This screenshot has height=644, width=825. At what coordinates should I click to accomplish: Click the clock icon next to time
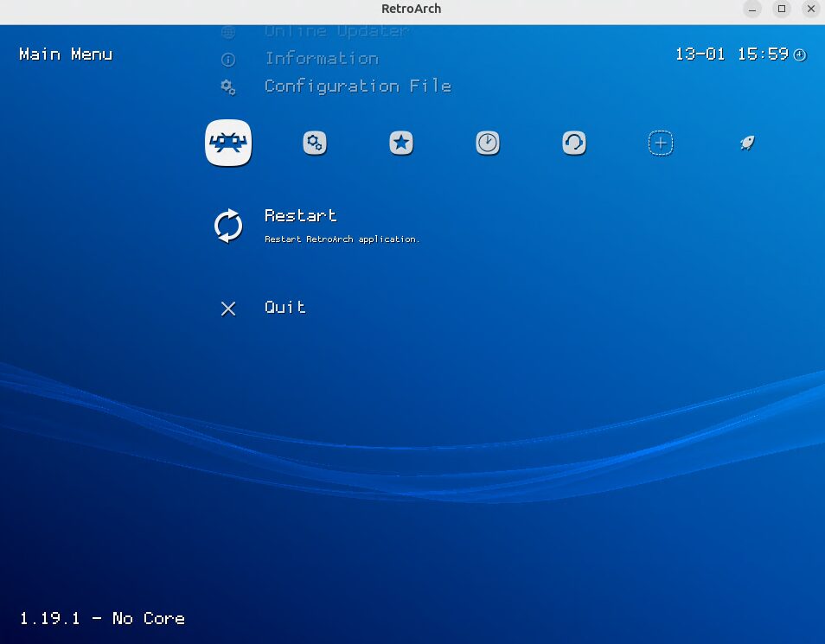point(800,54)
